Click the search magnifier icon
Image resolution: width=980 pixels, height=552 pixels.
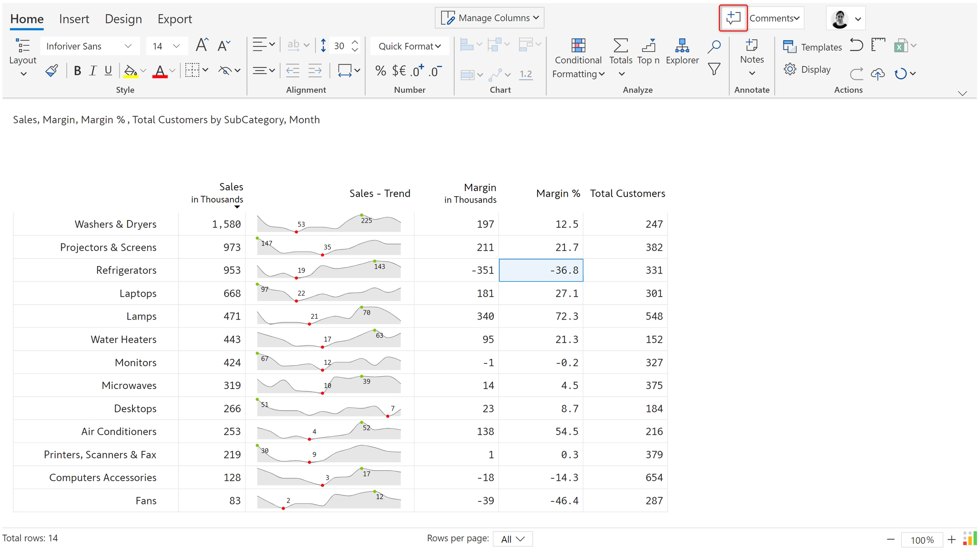pyautogui.click(x=714, y=46)
